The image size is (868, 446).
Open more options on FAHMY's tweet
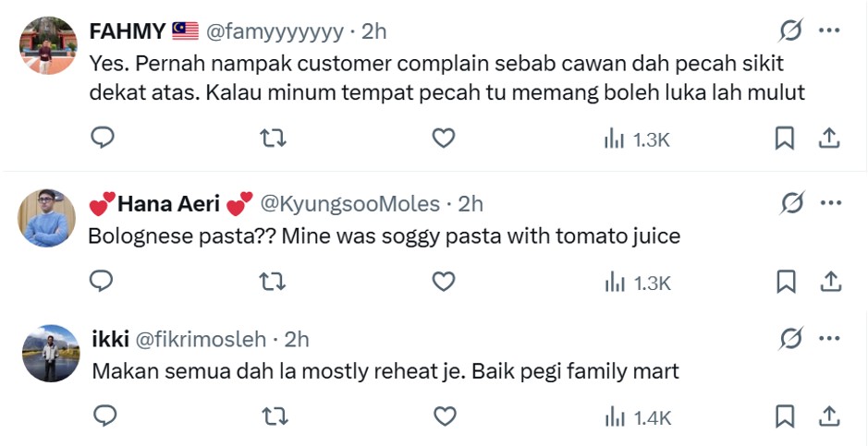829,30
